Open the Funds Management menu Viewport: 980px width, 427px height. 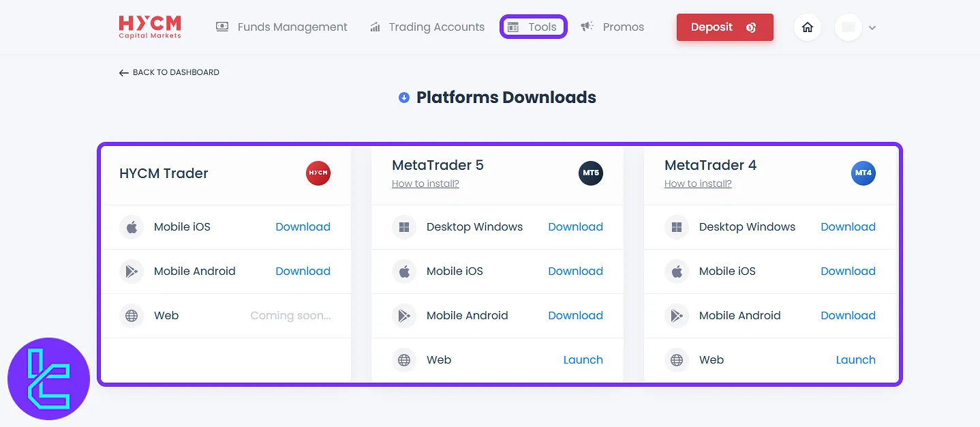tap(281, 27)
